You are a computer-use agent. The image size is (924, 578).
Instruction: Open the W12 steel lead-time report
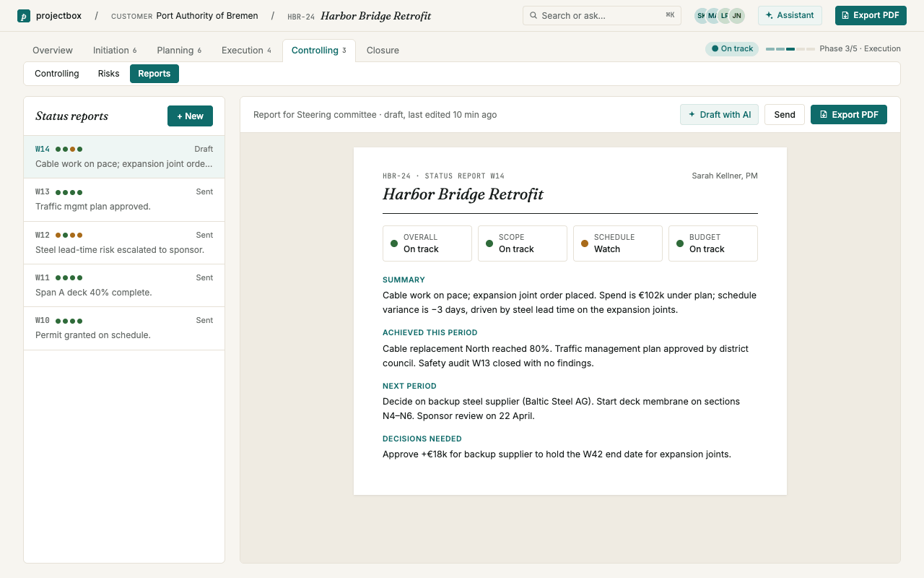click(x=124, y=243)
